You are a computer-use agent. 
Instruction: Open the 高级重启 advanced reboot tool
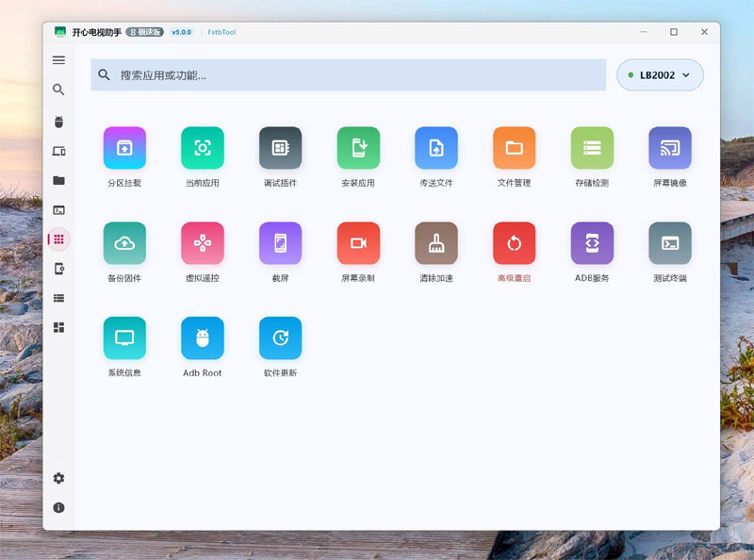[514, 243]
